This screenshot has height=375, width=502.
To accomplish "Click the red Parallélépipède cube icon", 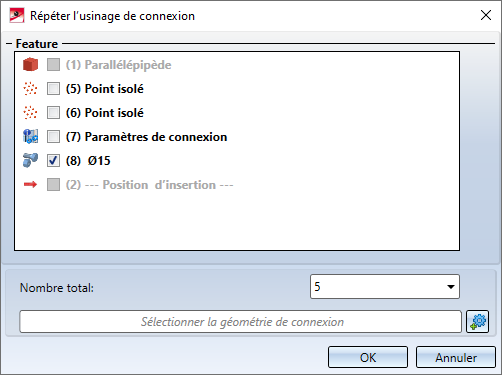I will [x=30, y=65].
